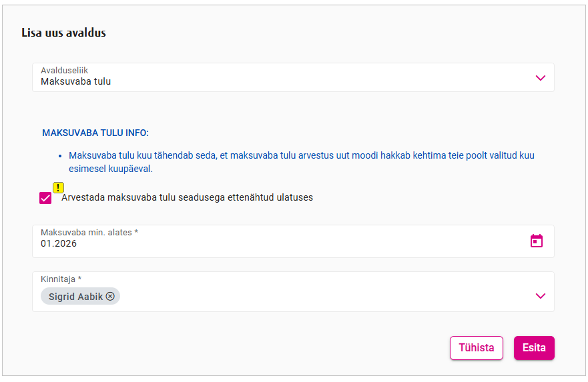Click the 'Lisa uus avaldus' heading

point(63,33)
